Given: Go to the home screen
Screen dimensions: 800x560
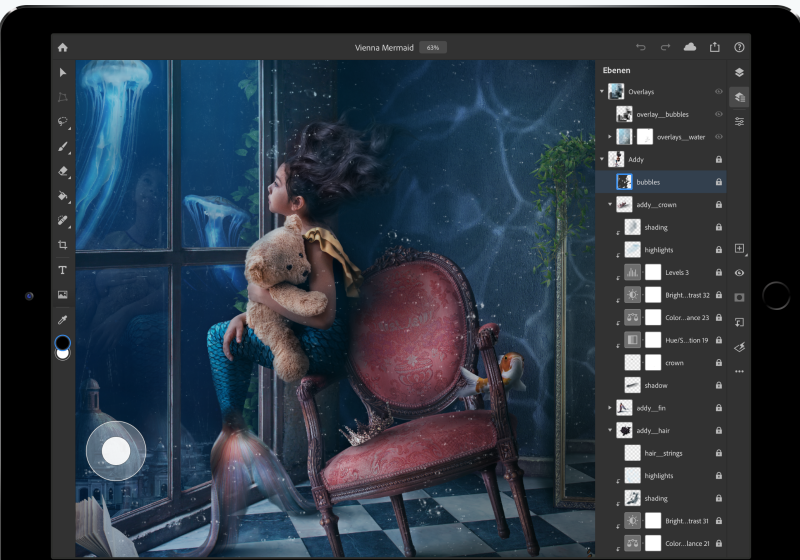Looking at the screenshot, I should click(63, 47).
